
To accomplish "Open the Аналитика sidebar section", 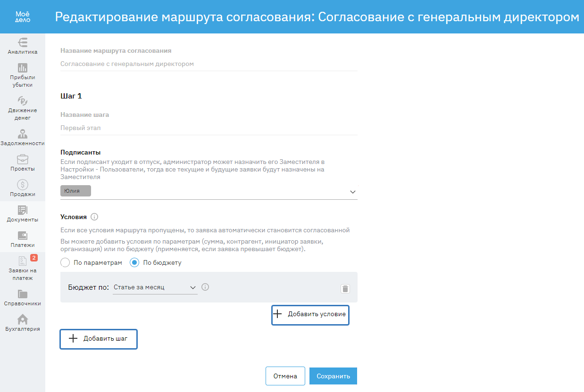I will click(23, 46).
